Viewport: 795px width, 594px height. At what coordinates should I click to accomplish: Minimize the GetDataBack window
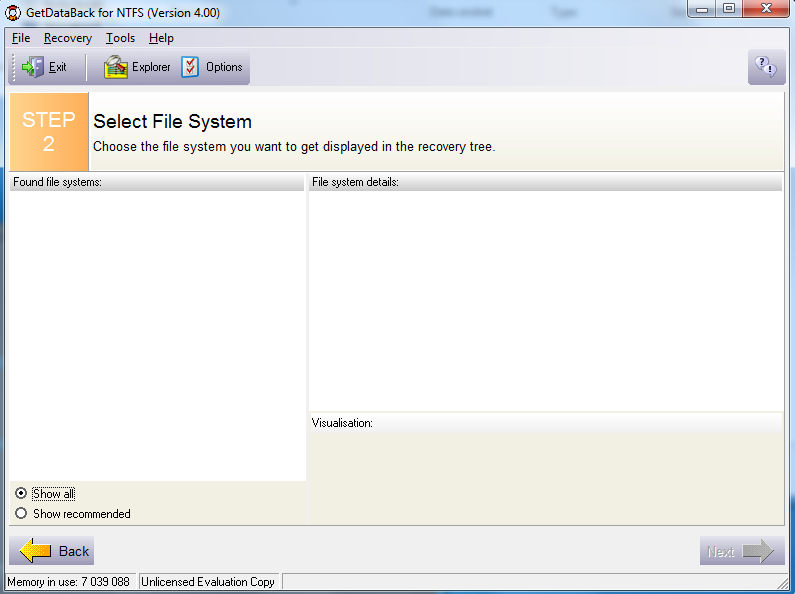702,9
